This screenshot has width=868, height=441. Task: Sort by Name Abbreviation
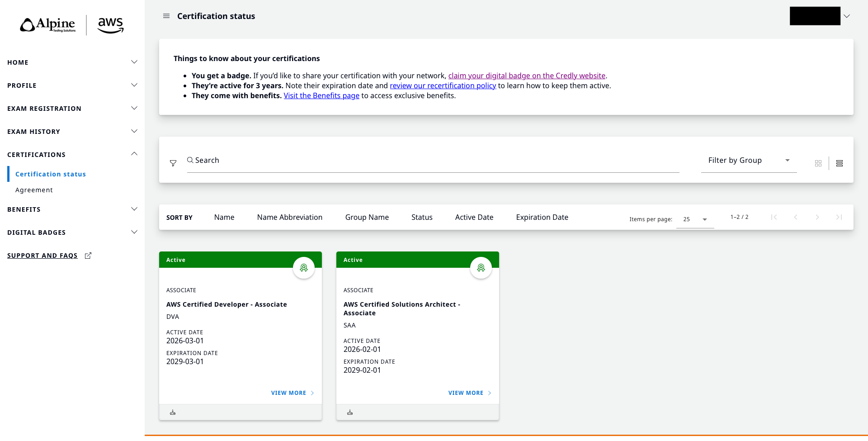point(290,217)
